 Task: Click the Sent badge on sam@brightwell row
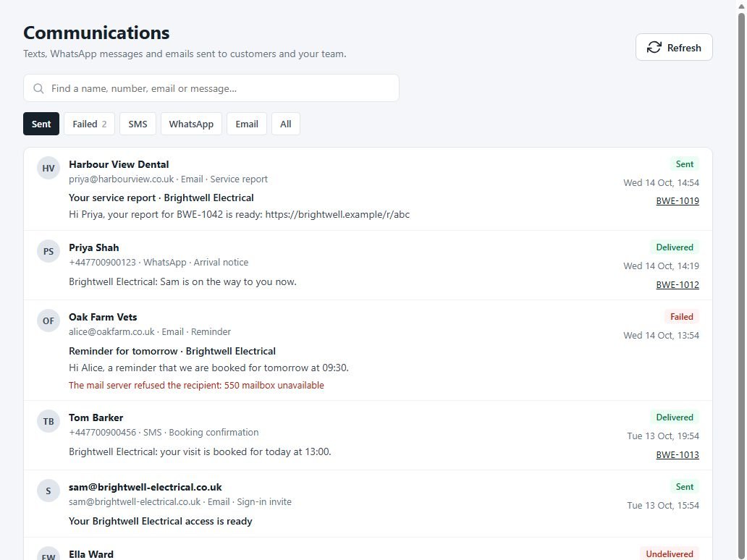(685, 487)
